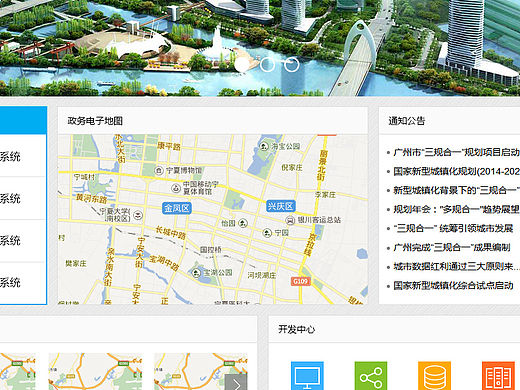Viewport: 520px width, 390px height.
Task: Open notice 新型城镇化背景下的"三规合一"
Action: coord(456,190)
